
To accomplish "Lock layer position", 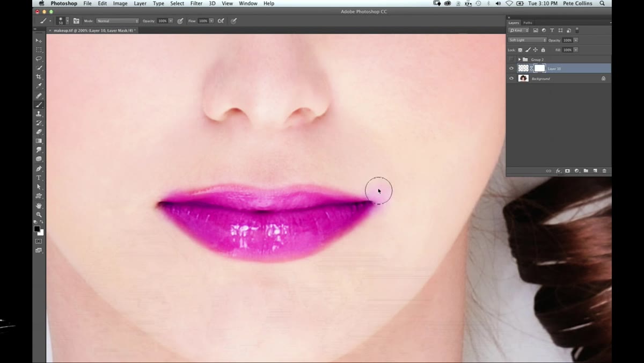I will pos(535,50).
